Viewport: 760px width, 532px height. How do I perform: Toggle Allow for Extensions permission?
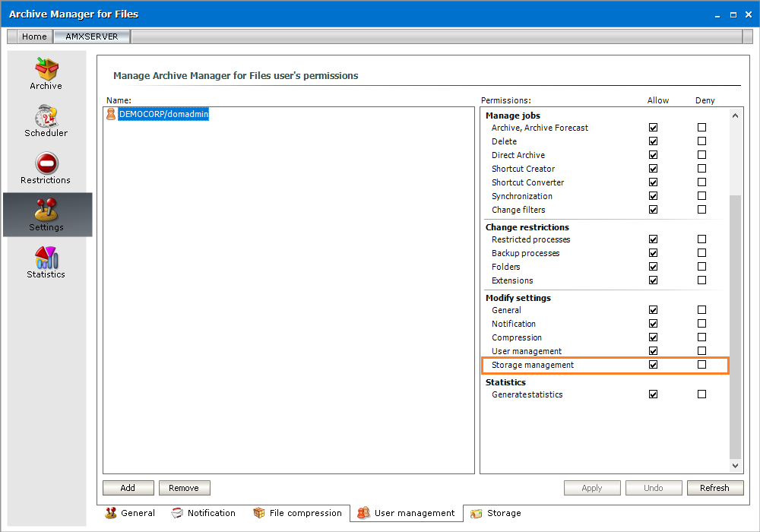(x=654, y=280)
